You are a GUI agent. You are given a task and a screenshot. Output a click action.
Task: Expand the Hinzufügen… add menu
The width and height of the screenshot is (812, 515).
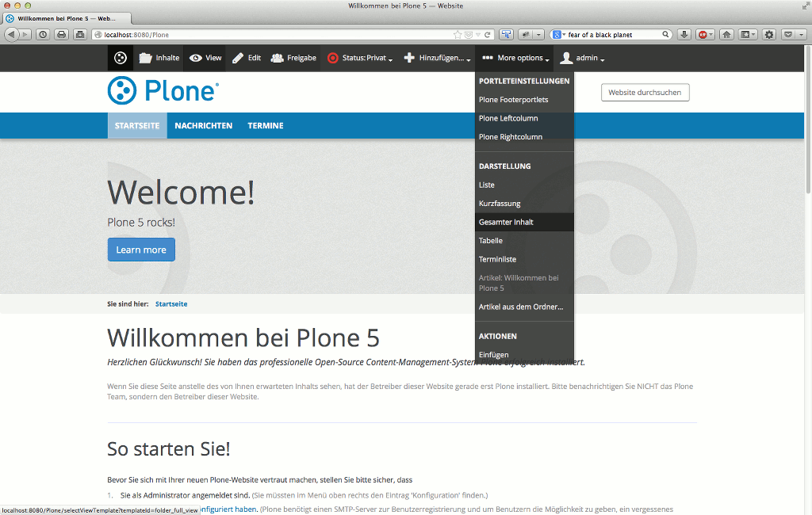pyautogui.click(x=437, y=58)
